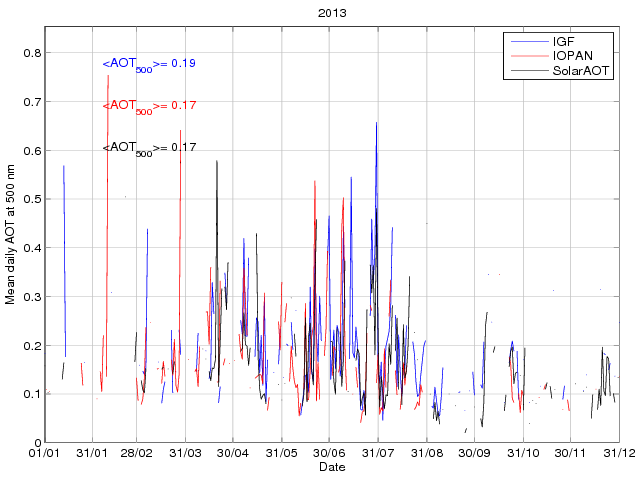Image resolution: width=640 pixels, height=480 pixels.
Task: Click the 30/09 date tick label
Action: pos(473,454)
